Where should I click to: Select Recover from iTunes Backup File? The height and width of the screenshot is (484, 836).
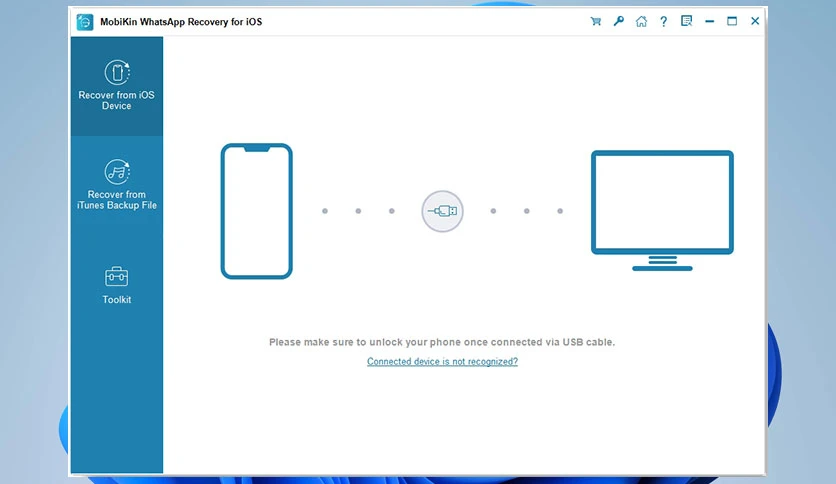coord(117,185)
